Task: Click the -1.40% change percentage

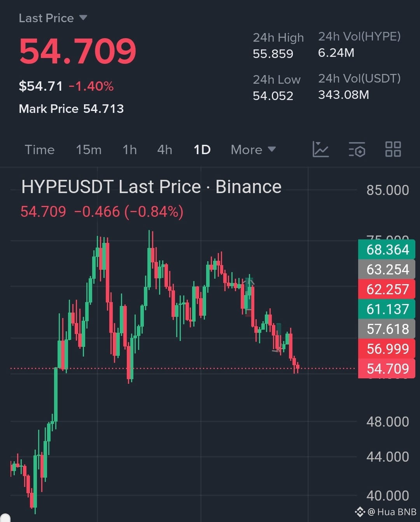Action: tap(91, 86)
